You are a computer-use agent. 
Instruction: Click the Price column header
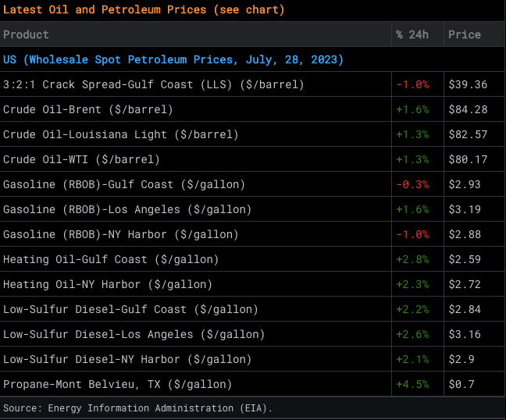(x=465, y=34)
